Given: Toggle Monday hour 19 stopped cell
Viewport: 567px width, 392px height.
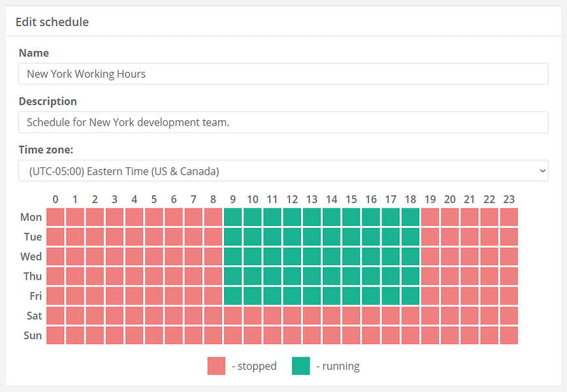Looking at the screenshot, I should (x=430, y=217).
